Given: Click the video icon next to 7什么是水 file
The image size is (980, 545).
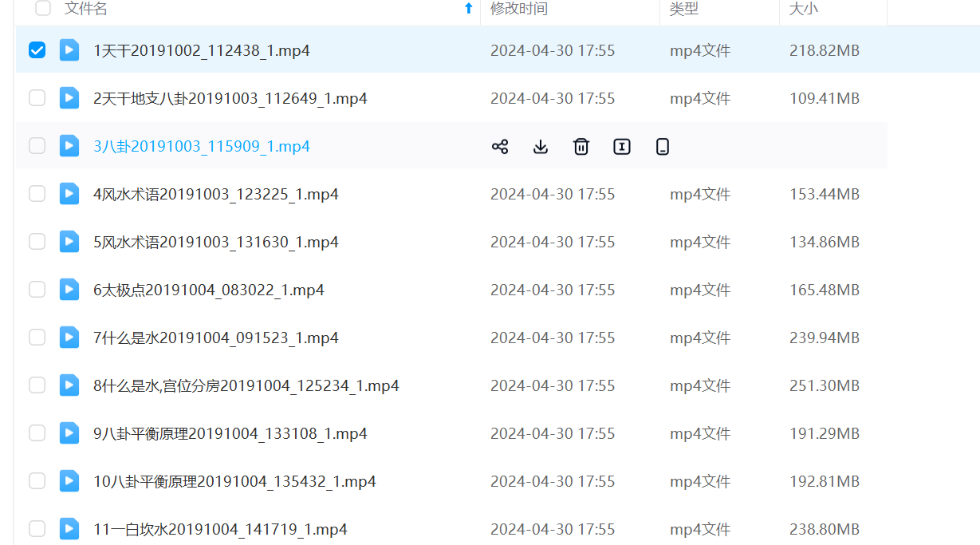Looking at the screenshot, I should [x=69, y=338].
